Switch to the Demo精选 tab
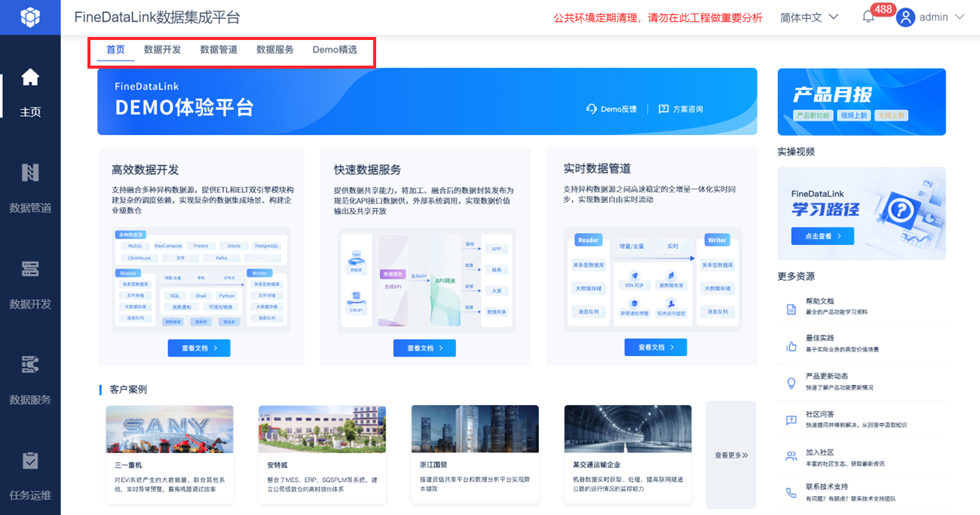 [x=335, y=50]
